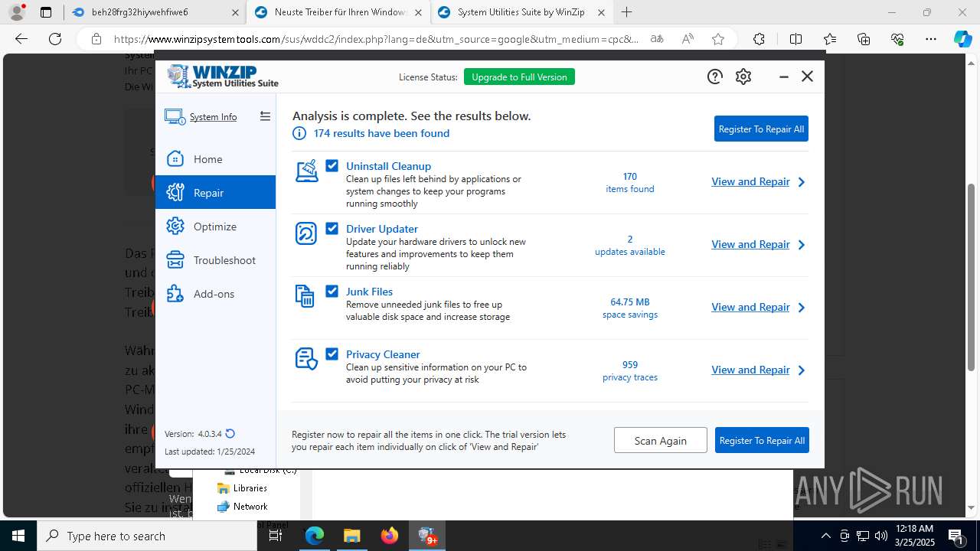Viewport: 980px width, 551px height.
Task: Switch to System Utilities Suite by WinZip tab
Action: pos(521,12)
